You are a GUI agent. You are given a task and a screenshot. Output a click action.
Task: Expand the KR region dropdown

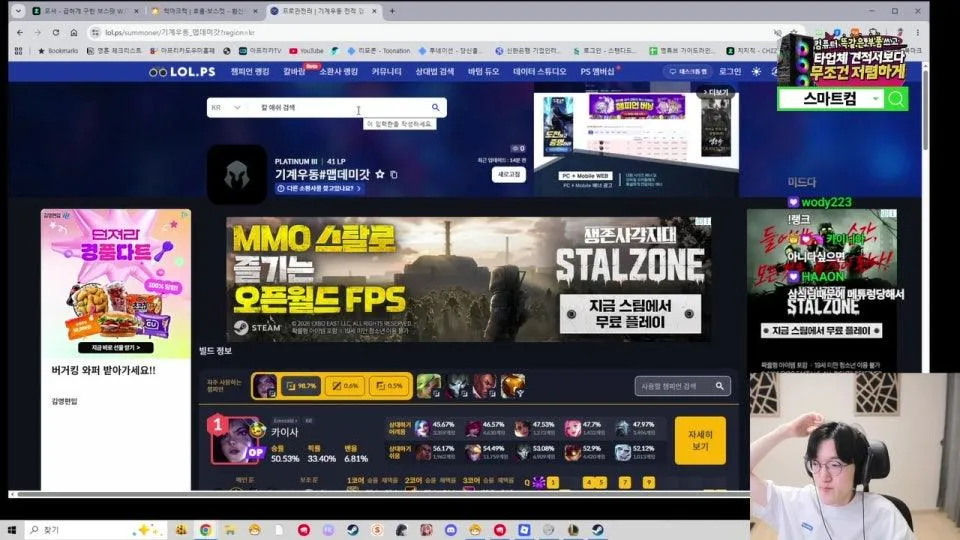[x=225, y=107]
